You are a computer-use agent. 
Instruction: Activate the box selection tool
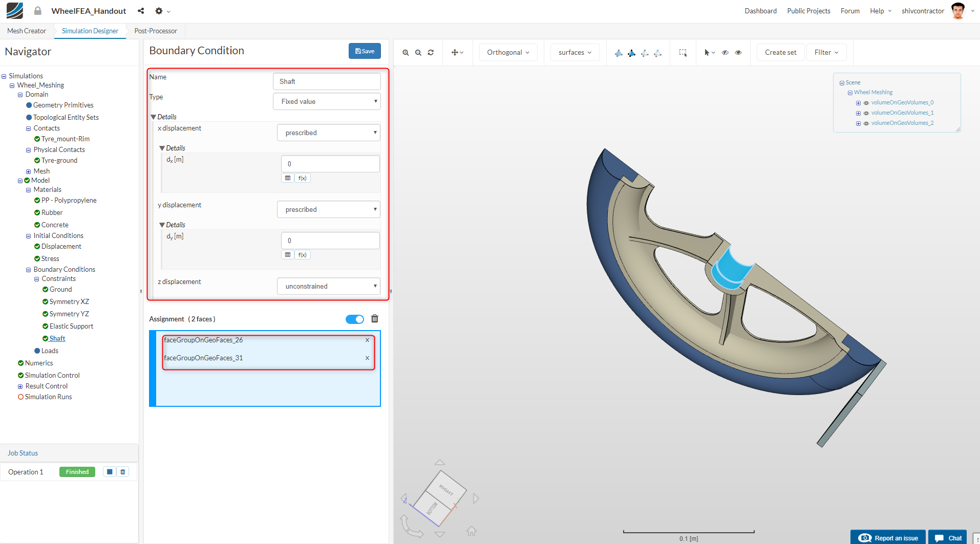(683, 53)
